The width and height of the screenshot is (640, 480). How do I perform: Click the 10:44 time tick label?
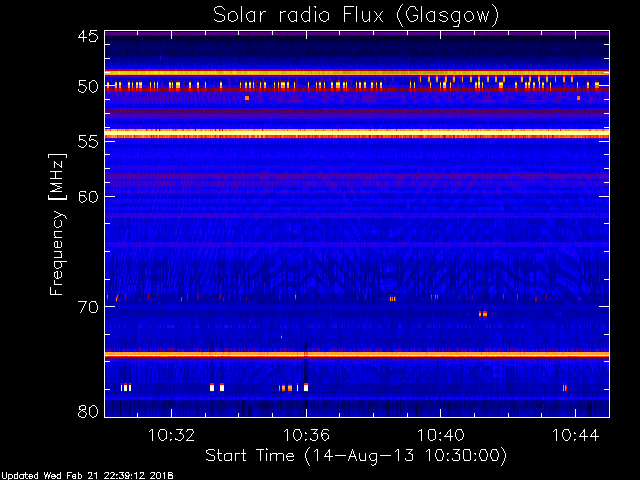(576, 435)
